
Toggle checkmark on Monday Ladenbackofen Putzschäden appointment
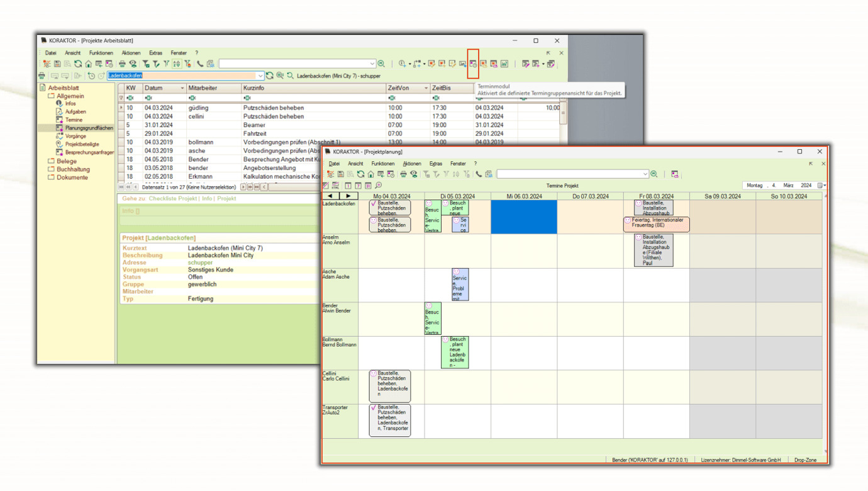(x=374, y=204)
